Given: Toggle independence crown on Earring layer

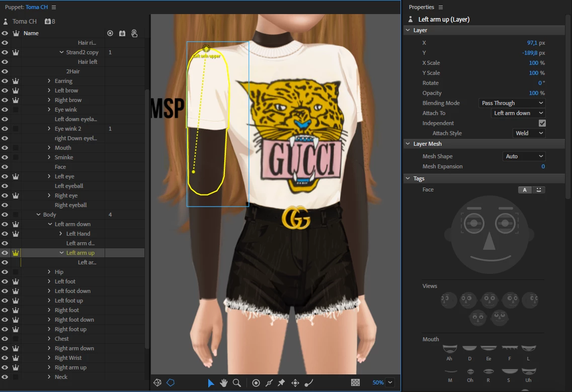Looking at the screenshot, I should (x=16, y=81).
